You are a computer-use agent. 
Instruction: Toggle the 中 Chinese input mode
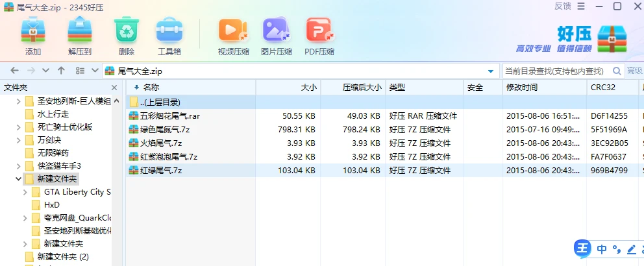coord(602,249)
